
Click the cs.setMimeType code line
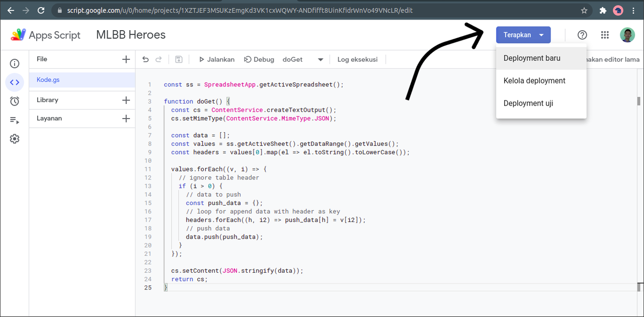point(254,118)
